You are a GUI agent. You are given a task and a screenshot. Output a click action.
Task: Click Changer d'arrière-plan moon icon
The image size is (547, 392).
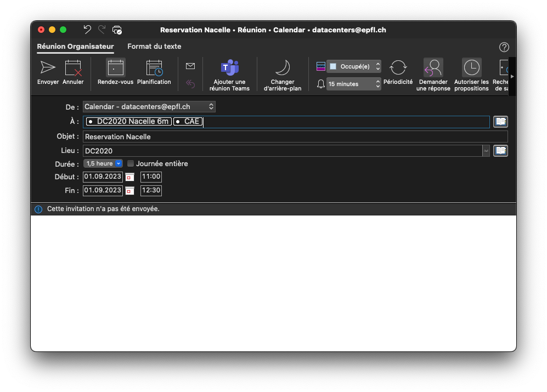coord(282,68)
